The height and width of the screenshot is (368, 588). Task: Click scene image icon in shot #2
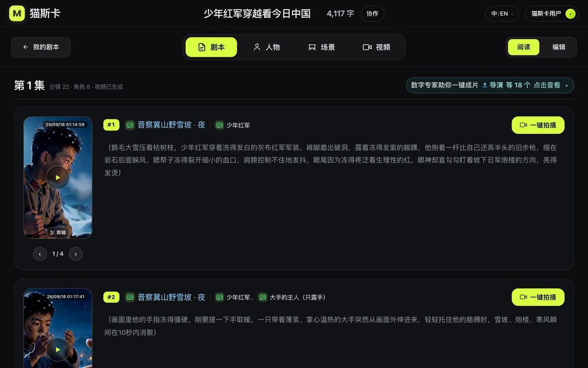click(130, 297)
